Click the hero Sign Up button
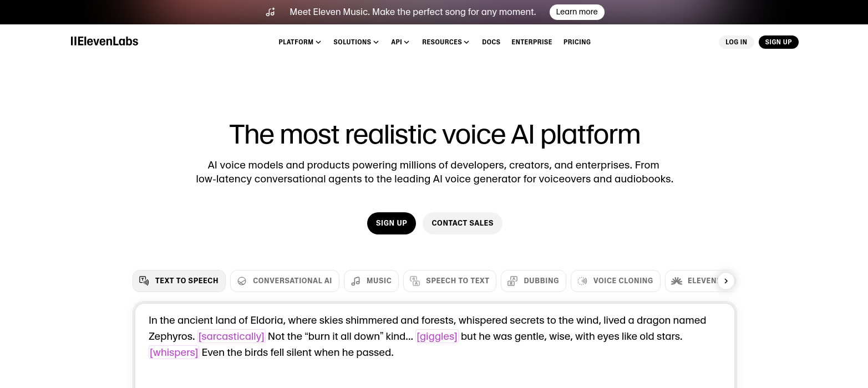Viewport: 868px width, 388px height. pyautogui.click(x=391, y=223)
